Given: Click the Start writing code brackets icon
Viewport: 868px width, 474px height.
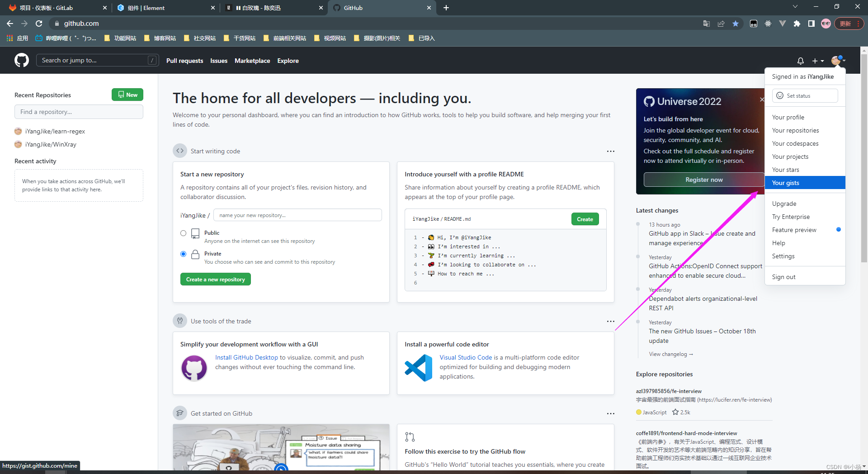Looking at the screenshot, I should [x=180, y=151].
